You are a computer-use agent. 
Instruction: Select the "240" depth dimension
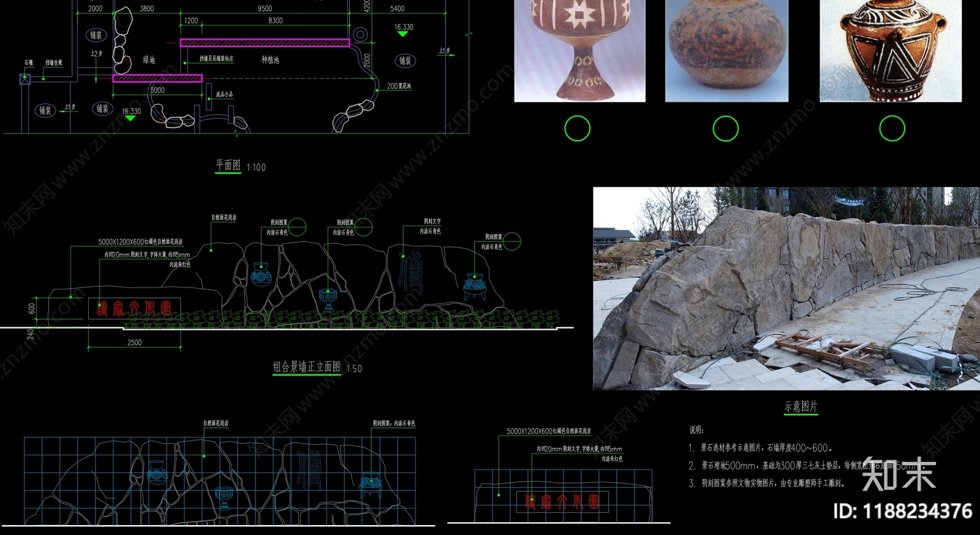pos(30,334)
